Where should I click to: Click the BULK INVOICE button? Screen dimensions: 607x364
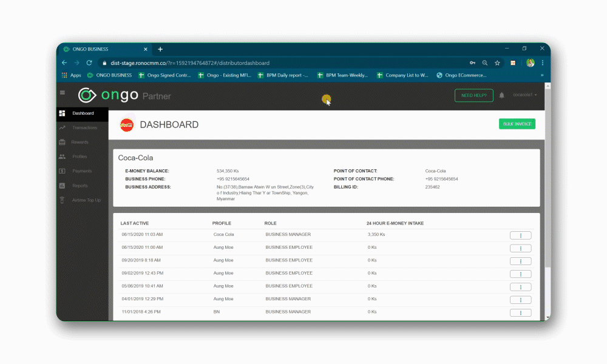click(517, 124)
